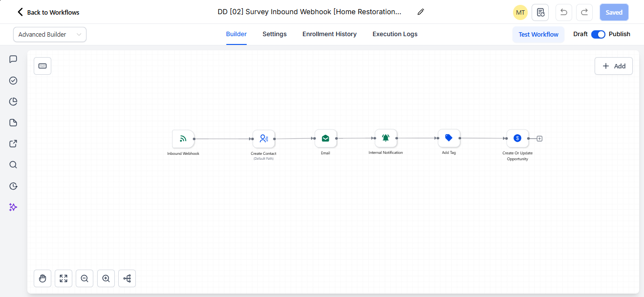Open the checkmark tasks sidebar icon
Screen dimensions: 644x297
pos(13,81)
